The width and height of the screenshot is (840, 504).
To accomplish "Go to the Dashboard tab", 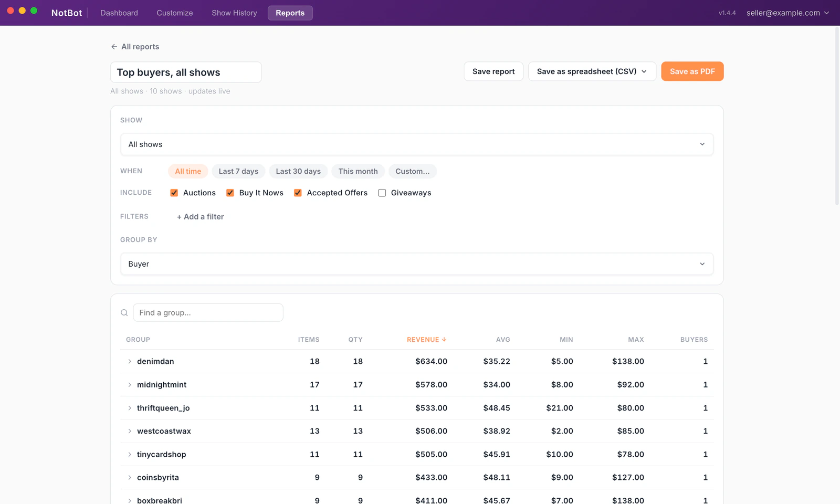I will pos(119,13).
